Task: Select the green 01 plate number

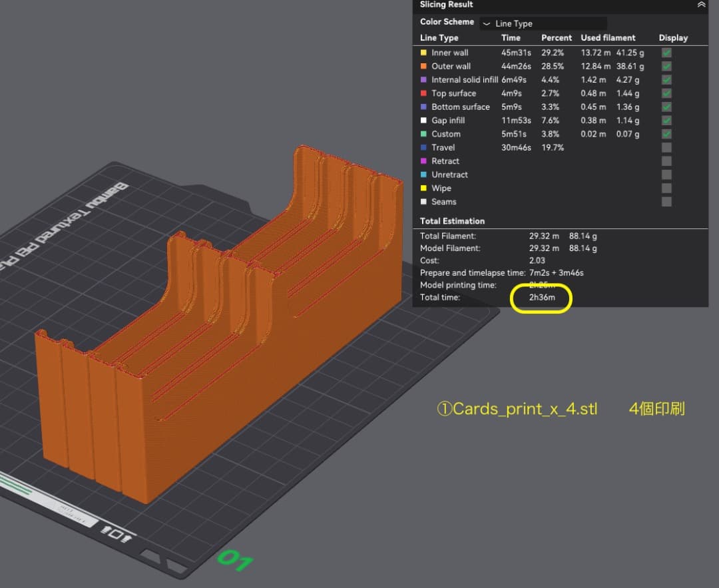Action: pos(234,559)
